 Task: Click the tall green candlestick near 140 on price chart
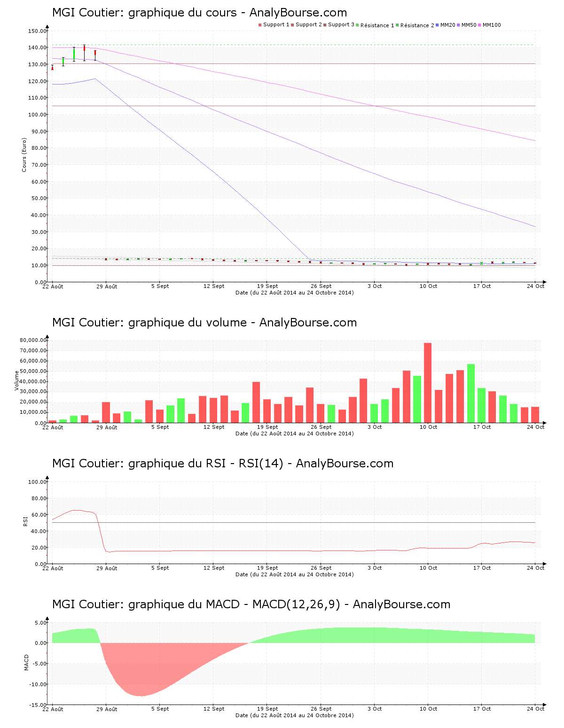point(74,54)
